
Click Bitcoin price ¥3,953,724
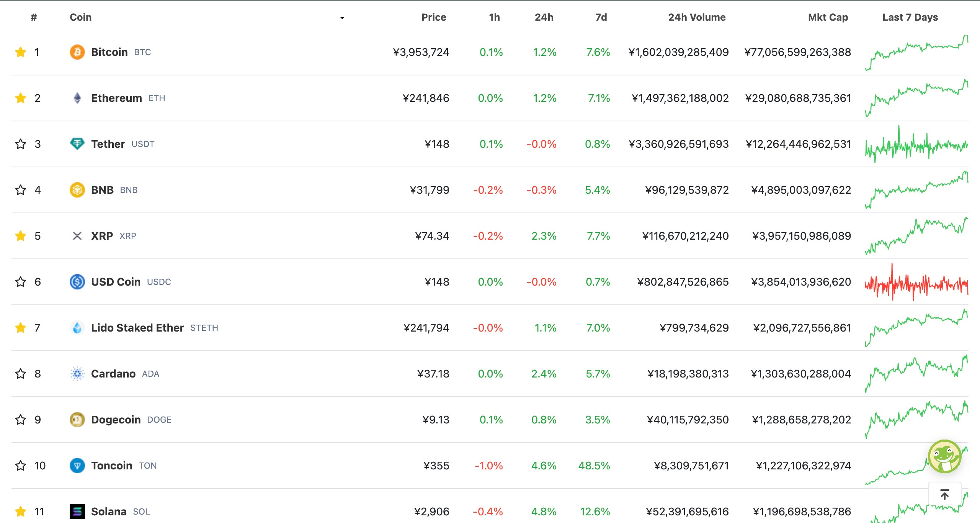click(x=421, y=52)
